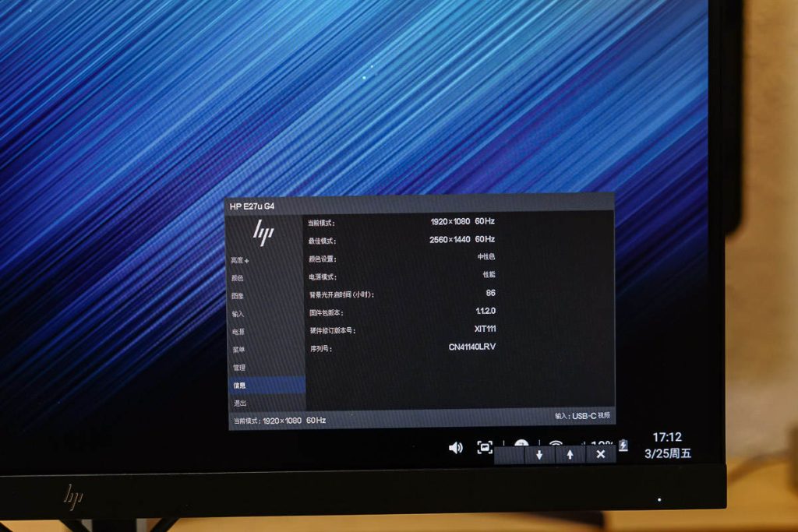Image resolution: width=798 pixels, height=532 pixels.
Task: Open the 图像 image menu entry
Action: pos(237,296)
